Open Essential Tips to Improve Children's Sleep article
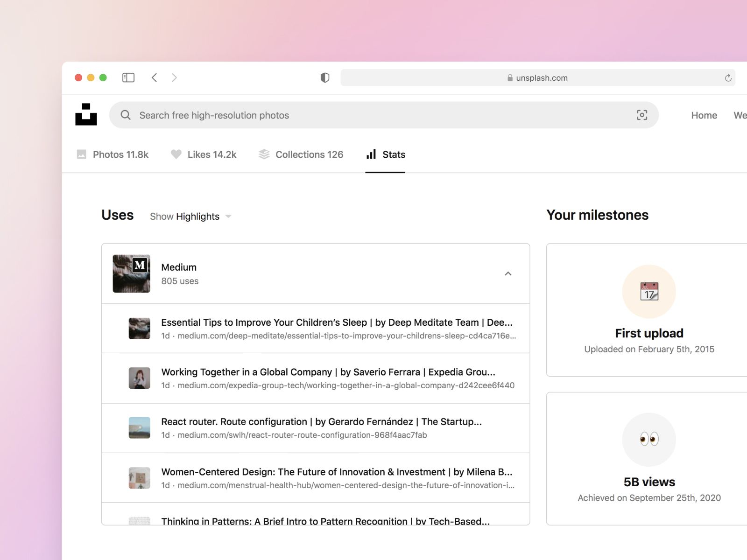The height and width of the screenshot is (560, 747). (x=337, y=322)
